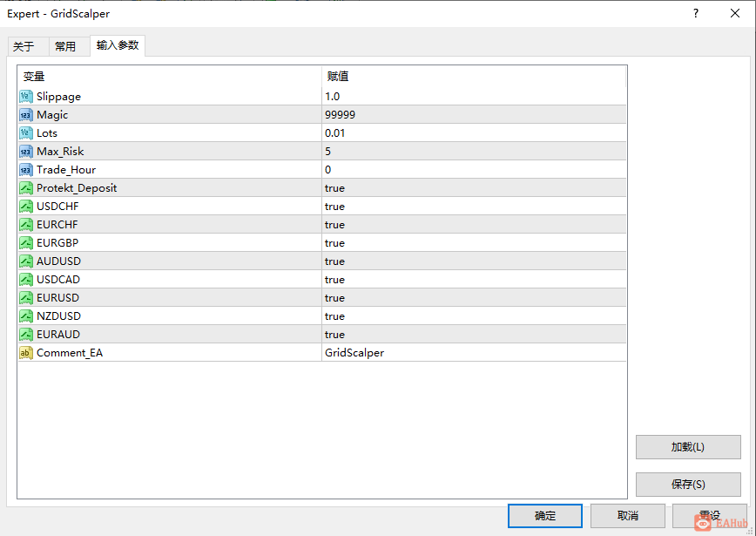The image size is (756, 536).
Task: Select the EURAUD variable name
Action: pyautogui.click(x=58, y=335)
